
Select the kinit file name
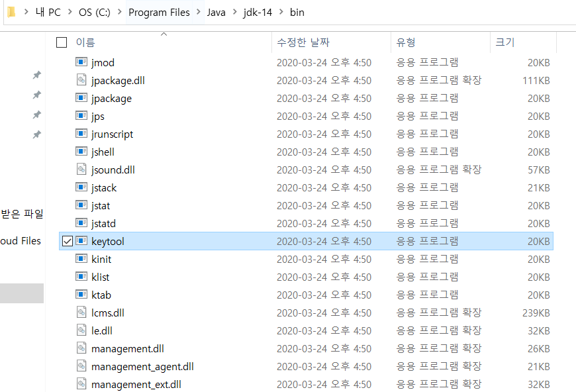click(x=101, y=259)
